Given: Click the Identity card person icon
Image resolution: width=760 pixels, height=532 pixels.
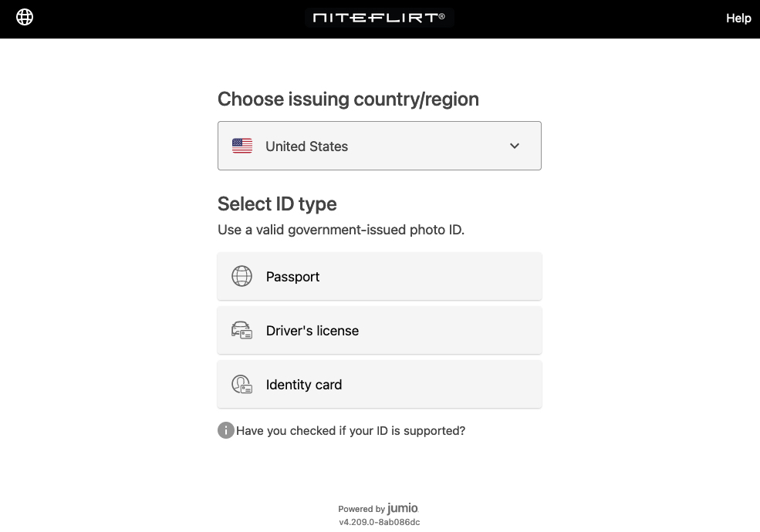Looking at the screenshot, I should tap(242, 384).
